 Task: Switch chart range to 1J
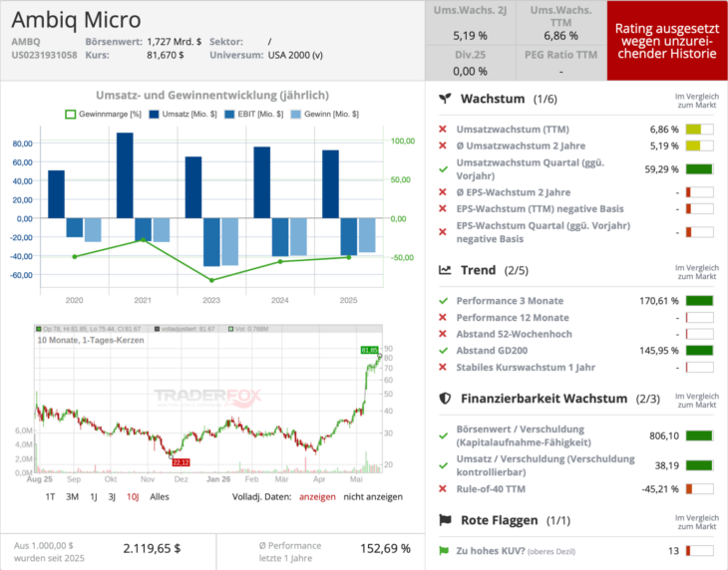[94, 496]
